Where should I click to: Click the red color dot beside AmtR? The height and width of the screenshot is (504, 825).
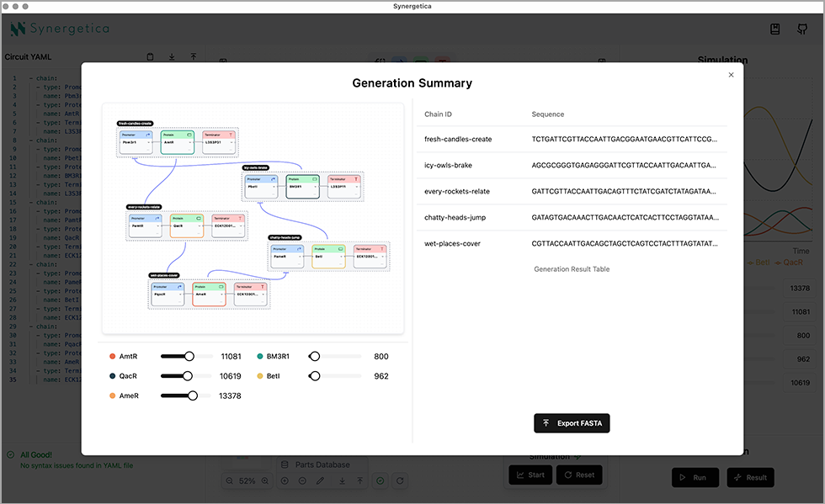point(112,357)
